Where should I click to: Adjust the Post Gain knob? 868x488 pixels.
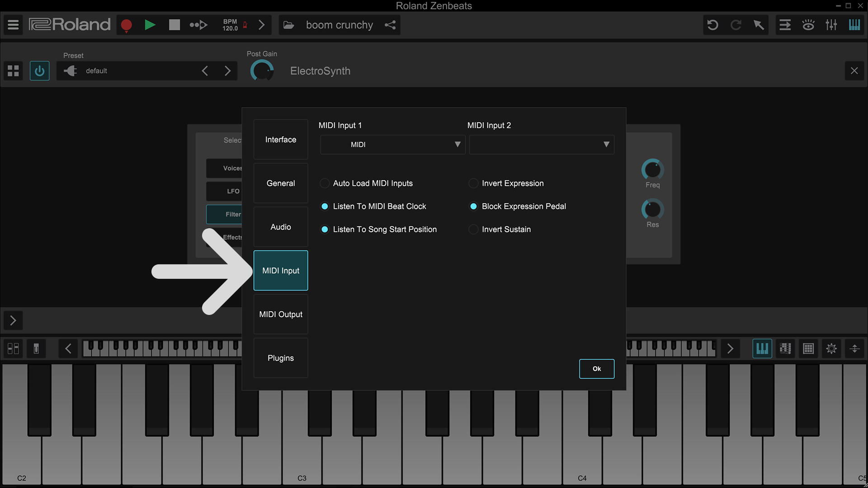pyautogui.click(x=262, y=70)
